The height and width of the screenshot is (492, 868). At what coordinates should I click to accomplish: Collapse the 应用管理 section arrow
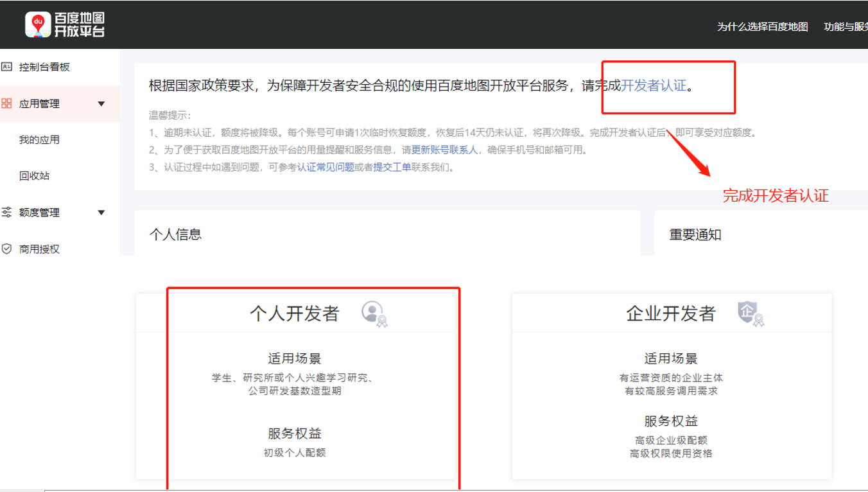pos(101,103)
